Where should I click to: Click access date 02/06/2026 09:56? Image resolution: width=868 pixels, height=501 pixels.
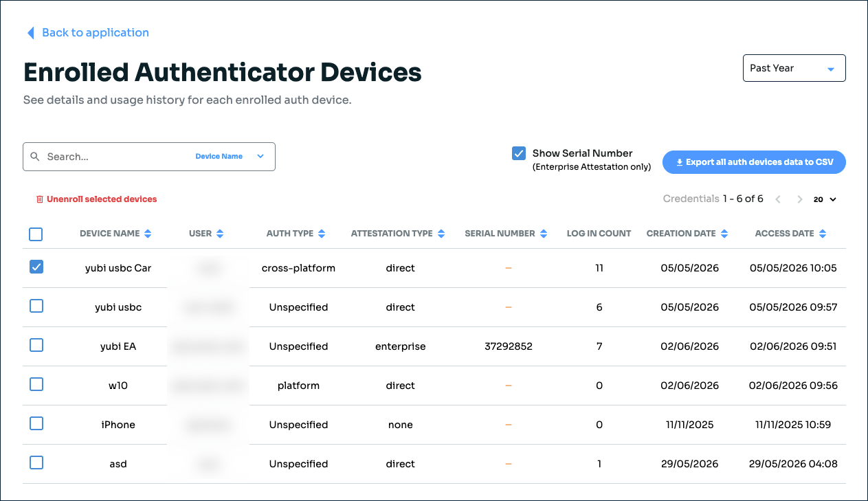point(794,386)
